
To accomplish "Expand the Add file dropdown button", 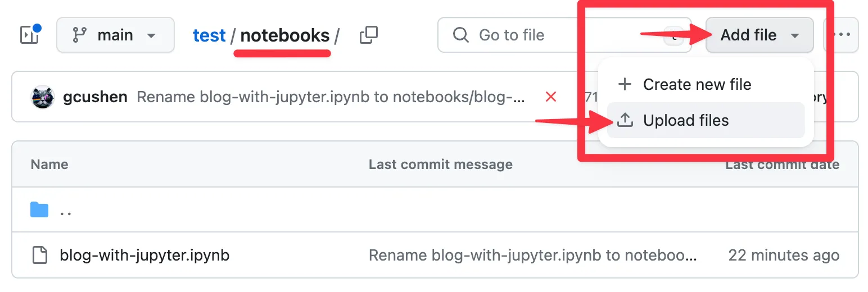I will (x=759, y=35).
